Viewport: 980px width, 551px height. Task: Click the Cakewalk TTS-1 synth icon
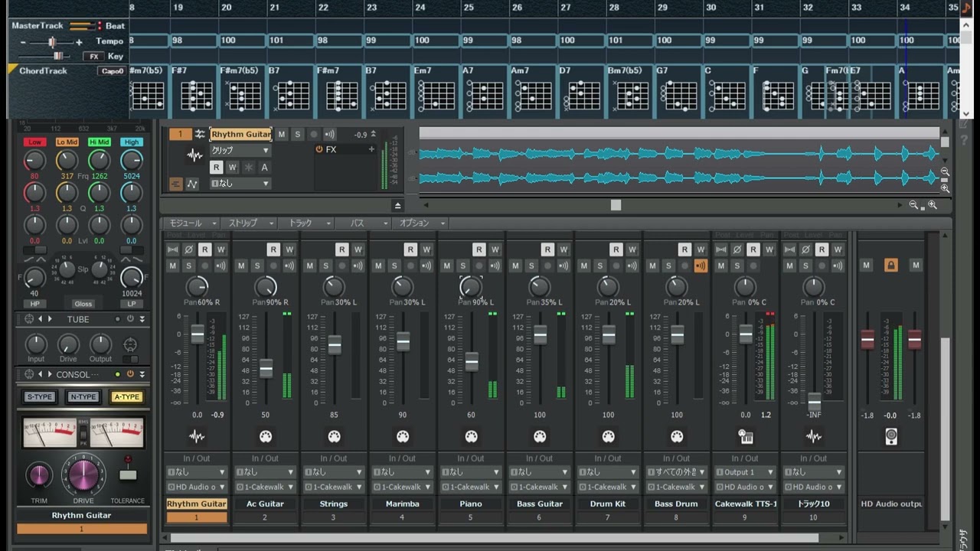point(745,437)
